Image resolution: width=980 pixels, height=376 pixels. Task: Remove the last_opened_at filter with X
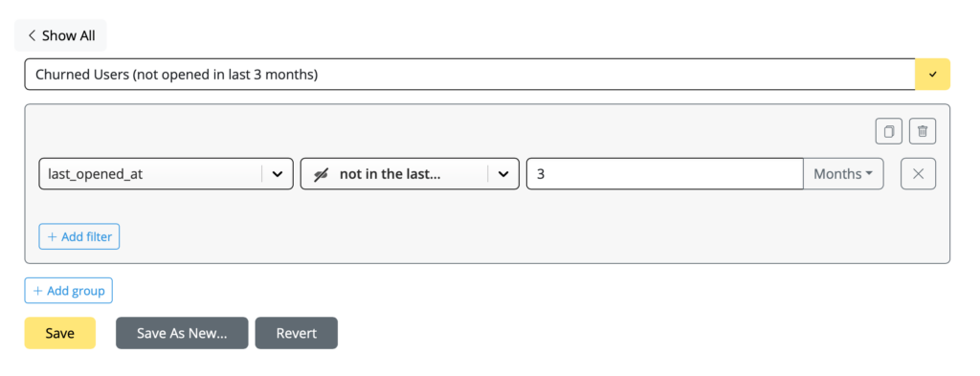[918, 173]
